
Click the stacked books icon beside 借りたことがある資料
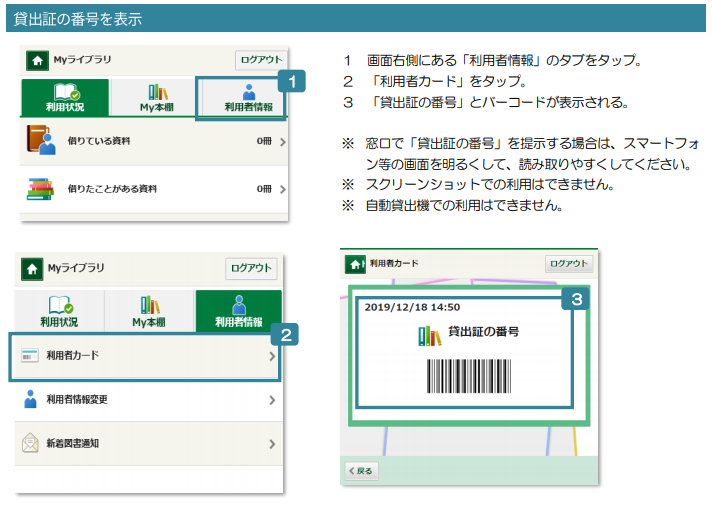[x=40, y=189]
